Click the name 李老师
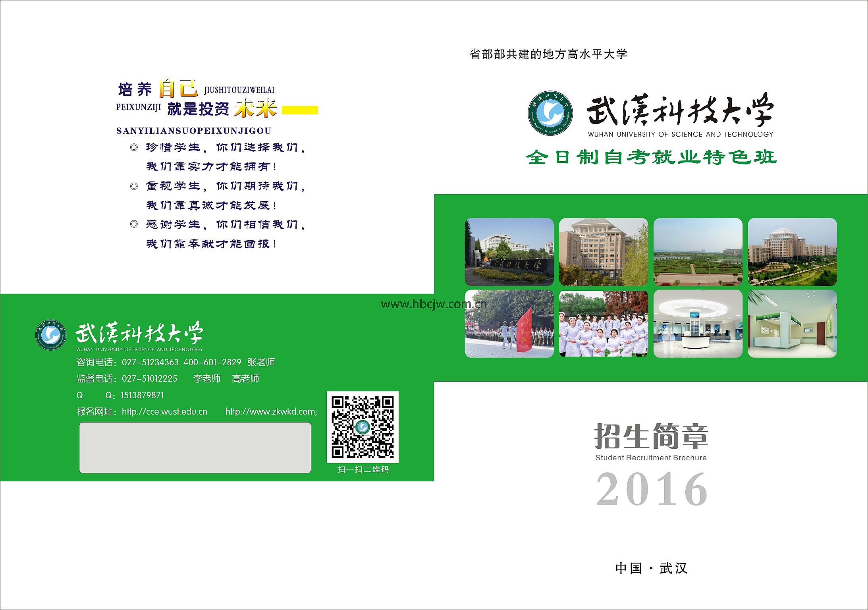This screenshot has height=610, width=868. [207, 378]
